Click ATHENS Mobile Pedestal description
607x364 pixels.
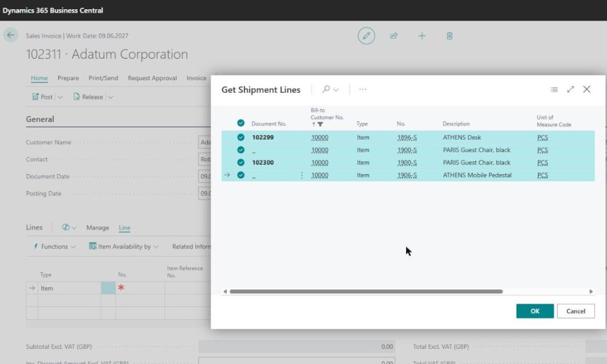(477, 175)
